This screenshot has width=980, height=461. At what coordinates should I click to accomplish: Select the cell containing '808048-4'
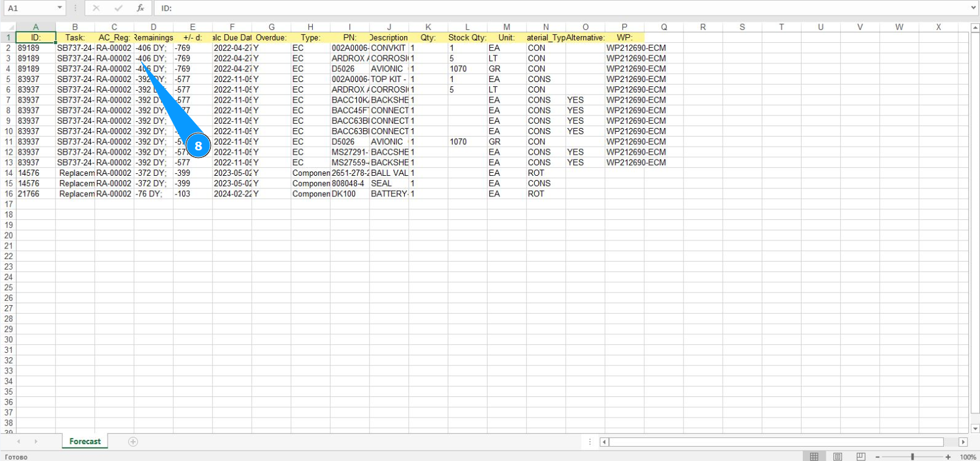tap(349, 183)
